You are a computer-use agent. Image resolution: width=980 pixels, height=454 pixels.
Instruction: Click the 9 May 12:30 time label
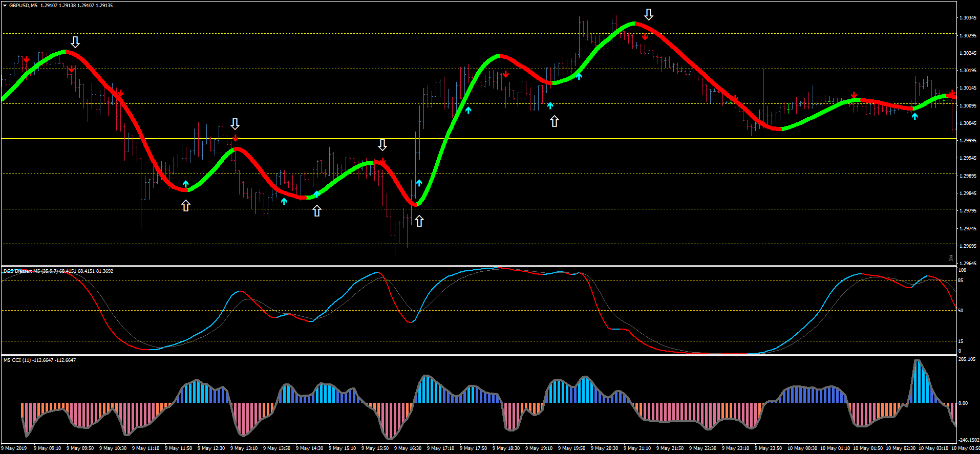coord(211,448)
